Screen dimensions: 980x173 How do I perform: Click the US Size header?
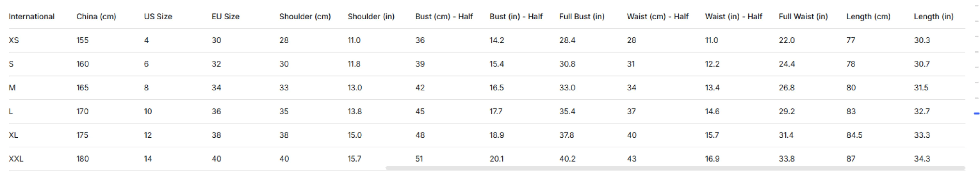(x=158, y=17)
